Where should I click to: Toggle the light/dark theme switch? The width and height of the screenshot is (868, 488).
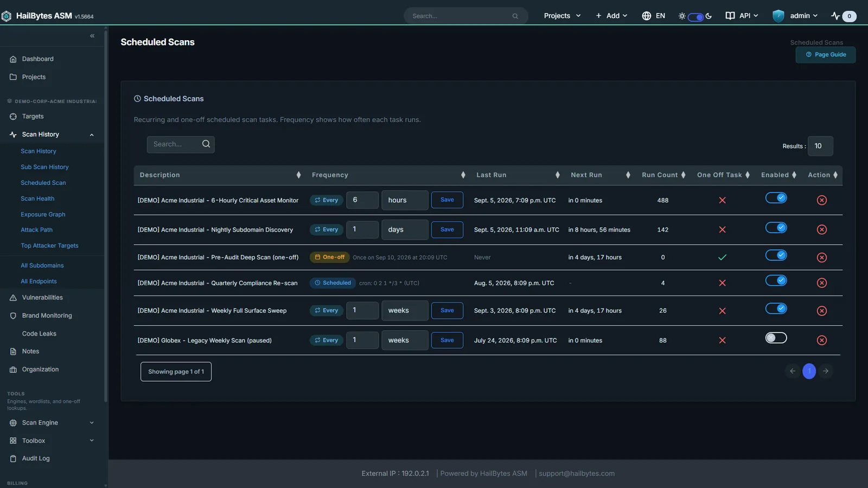[x=695, y=17]
